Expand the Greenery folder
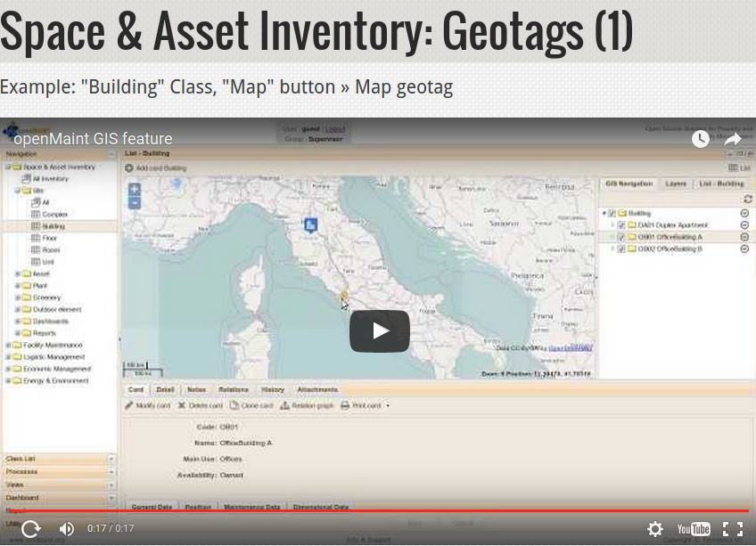 tap(18, 297)
